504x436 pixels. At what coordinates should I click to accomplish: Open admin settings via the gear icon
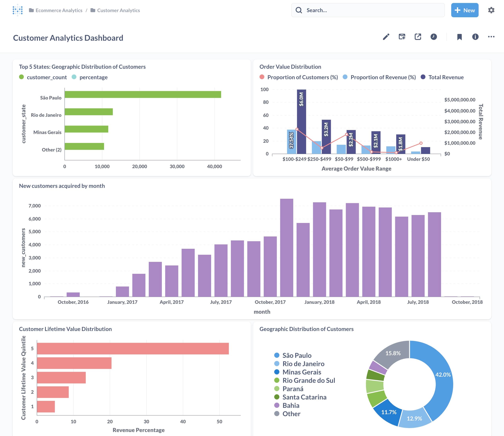[x=491, y=10]
